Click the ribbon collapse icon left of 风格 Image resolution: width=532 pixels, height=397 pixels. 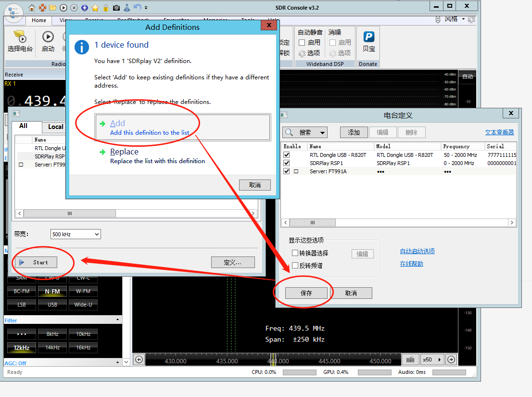click(438, 19)
